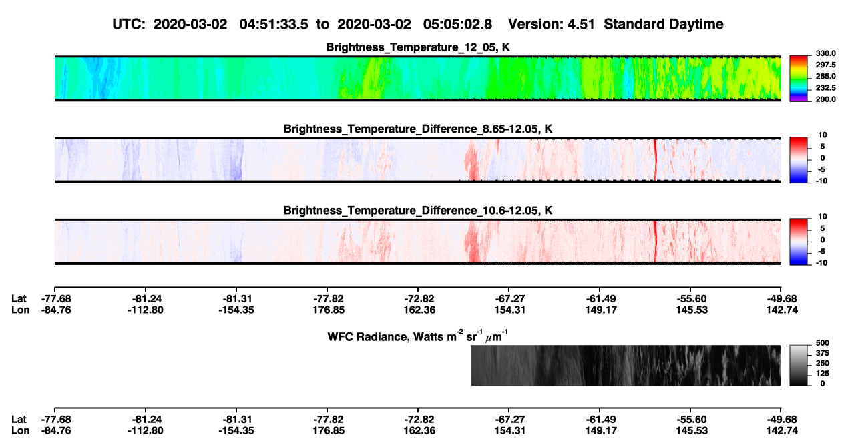Click longitude 149.17 on the axis above WFC Radiance
868x445 pixels.
[599, 310]
